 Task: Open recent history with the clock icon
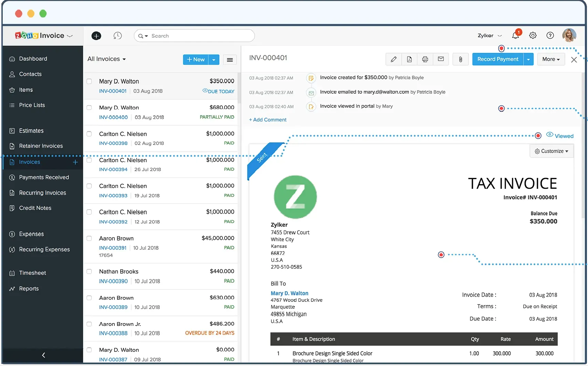(118, 35)
